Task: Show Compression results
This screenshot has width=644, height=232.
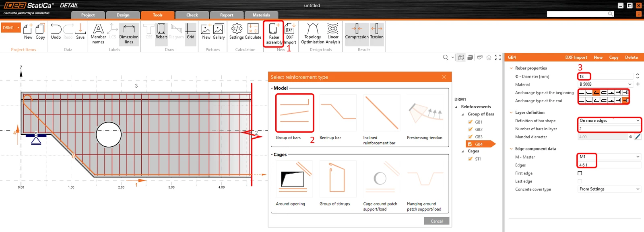Action: [357, 31]
